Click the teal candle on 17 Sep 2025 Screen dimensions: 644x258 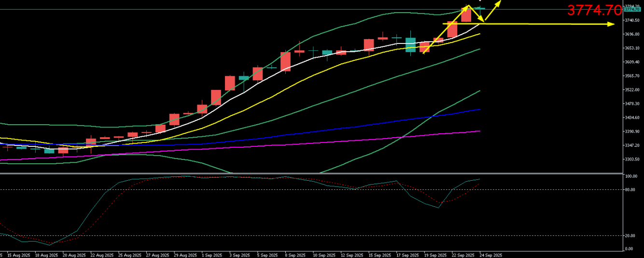coord(410,44)
